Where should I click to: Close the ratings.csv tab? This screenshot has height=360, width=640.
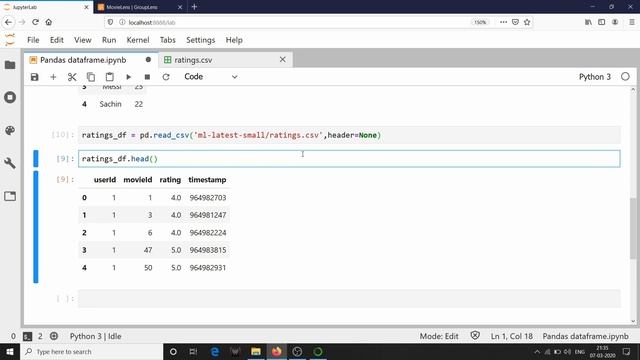(282, 60)
